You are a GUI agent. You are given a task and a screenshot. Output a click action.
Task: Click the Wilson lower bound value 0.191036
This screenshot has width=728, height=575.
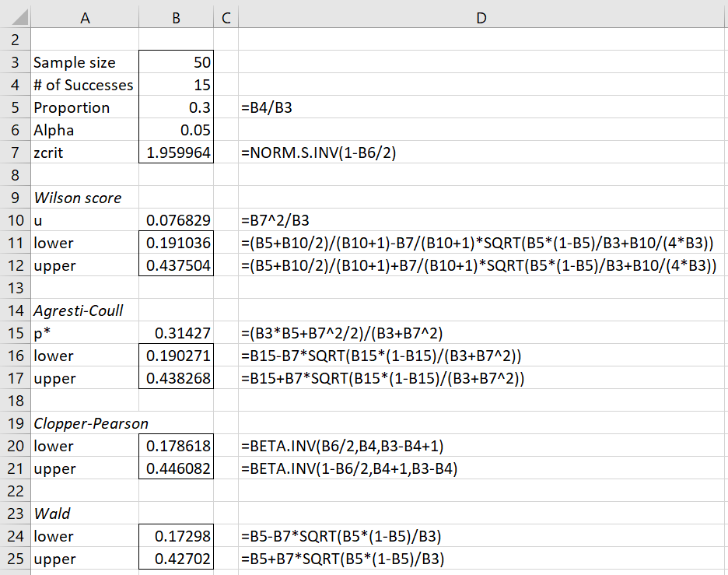click(x=176, y=243)
